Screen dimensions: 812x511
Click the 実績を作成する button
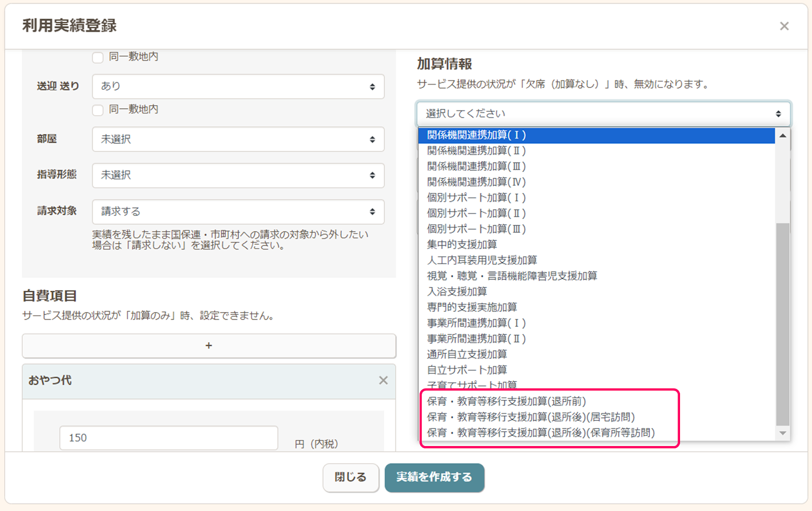click(x=434, y=478)
